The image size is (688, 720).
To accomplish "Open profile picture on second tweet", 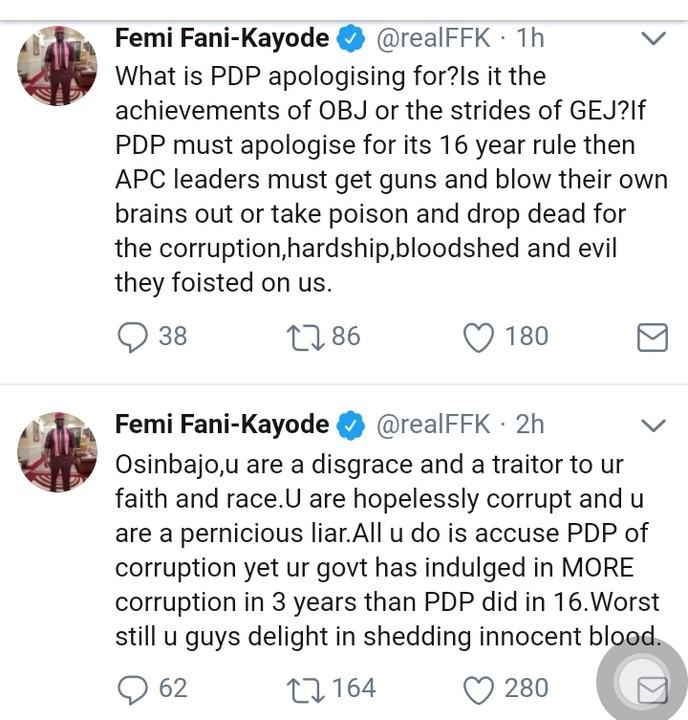I will 58,451.
